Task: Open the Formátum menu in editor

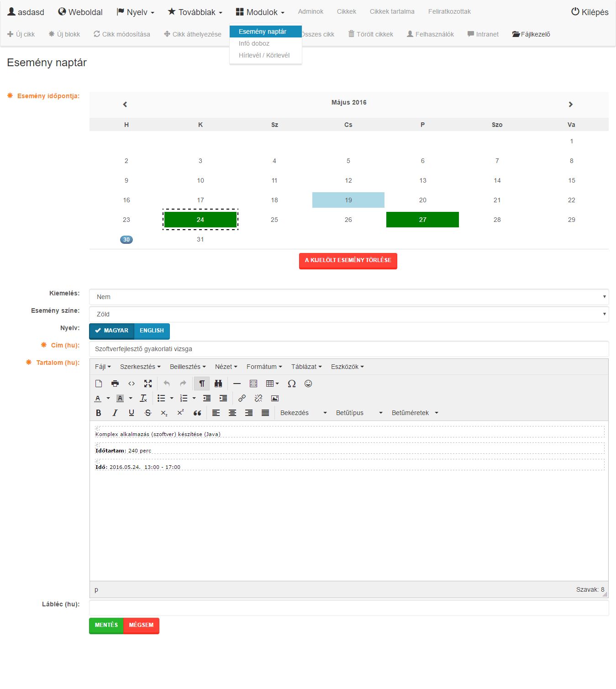Action: [264, 367]
